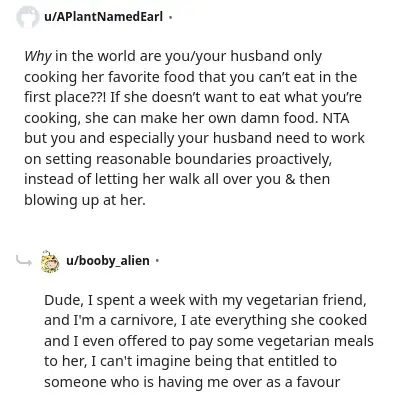Click the curved reply-thread arrow icon
The image size is (400, 417).
coord(24,261)
